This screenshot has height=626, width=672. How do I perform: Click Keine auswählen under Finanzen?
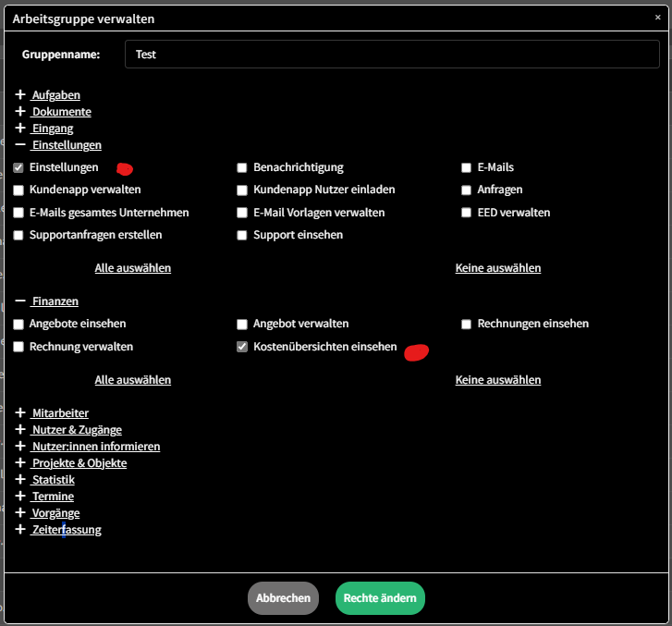coord(497,380)
